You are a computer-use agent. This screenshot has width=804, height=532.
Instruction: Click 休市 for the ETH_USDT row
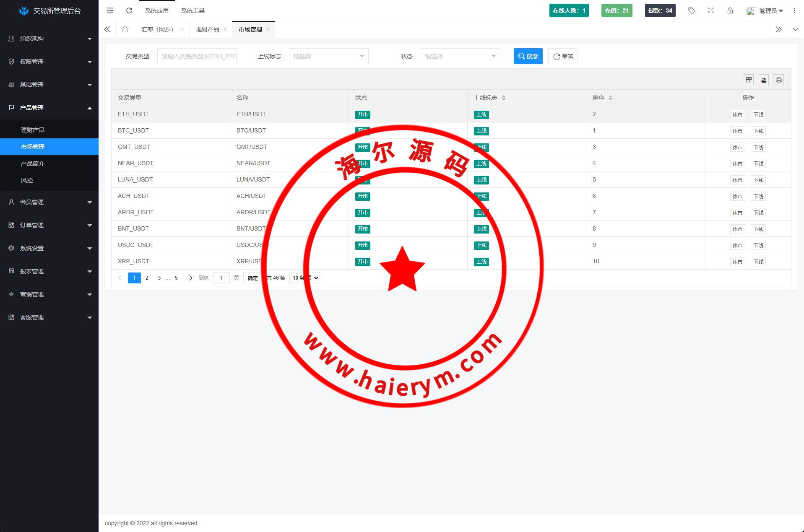point(737,114)
